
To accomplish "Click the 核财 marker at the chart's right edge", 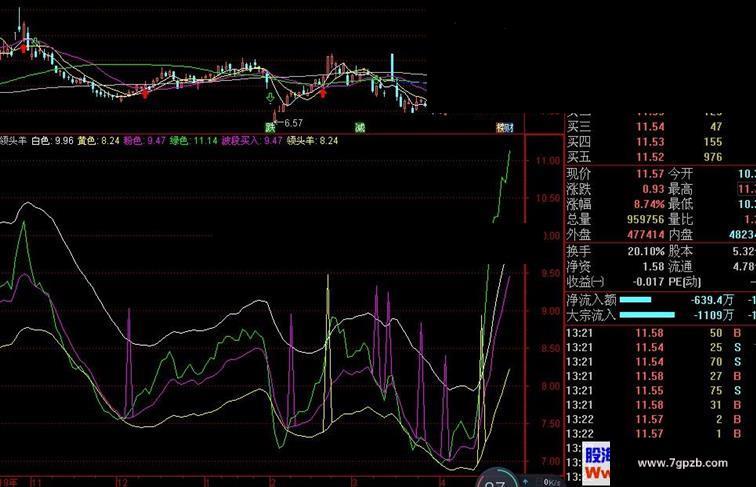I will pyautogui.click(x=505, y=128).
